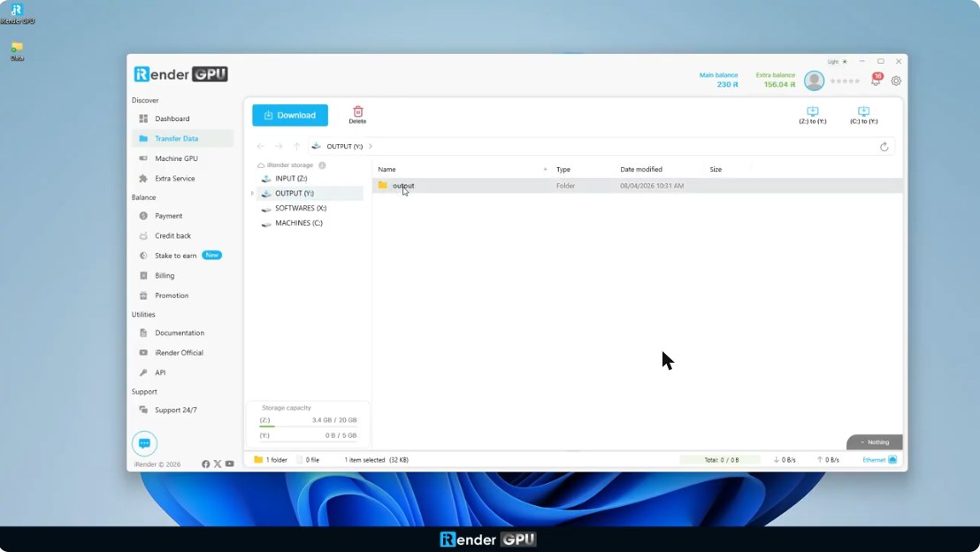Open the Extra Service page
The height and width of the screenshot is (552, 980).
click(x=182, y=178)
